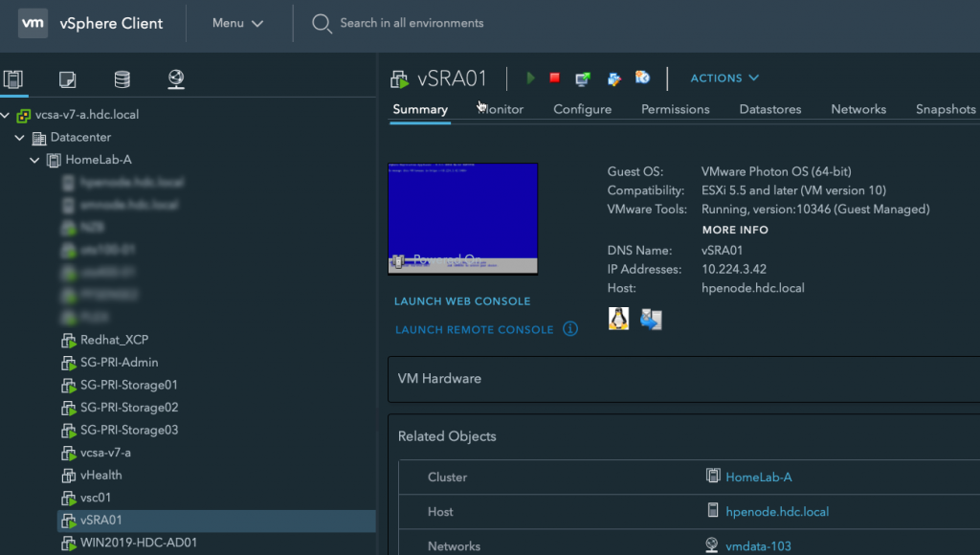The height and width of the screenshot is (555, 980).
Task: Click the Redhat_XCP VM icon
Action: (x=68, y=341)
